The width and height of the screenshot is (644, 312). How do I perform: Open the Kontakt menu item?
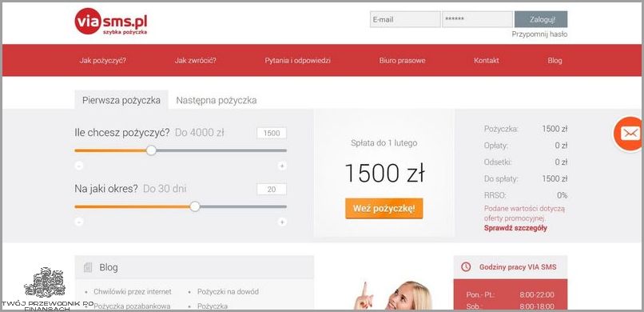pos(487,61)
